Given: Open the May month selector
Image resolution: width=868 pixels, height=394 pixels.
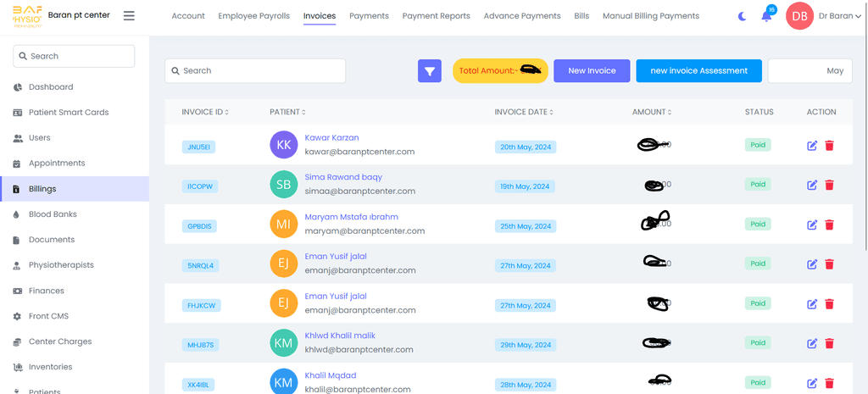Looking at the screenshot, I should point(810,71).
